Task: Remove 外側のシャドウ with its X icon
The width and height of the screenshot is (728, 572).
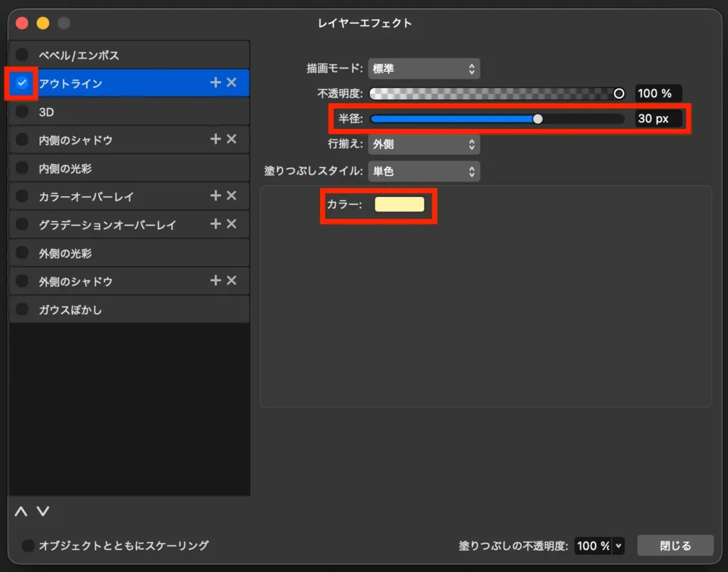Action: 232,280
